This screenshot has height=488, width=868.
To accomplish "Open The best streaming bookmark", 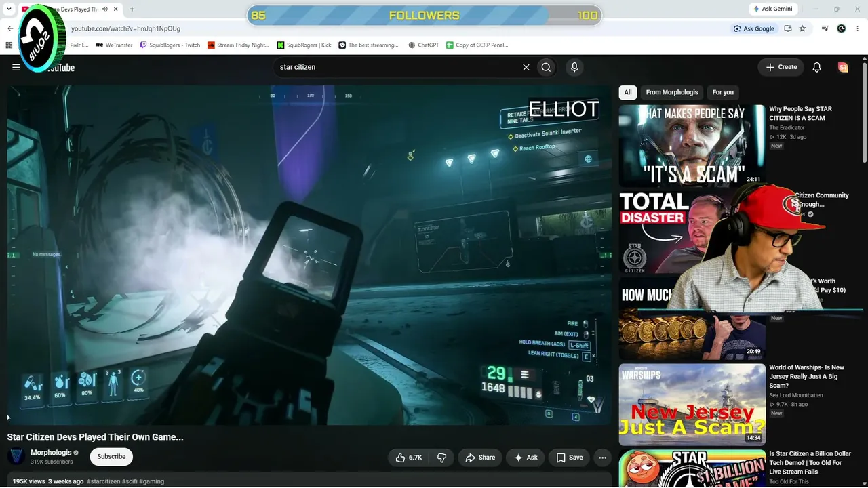I will coord(368,45).
